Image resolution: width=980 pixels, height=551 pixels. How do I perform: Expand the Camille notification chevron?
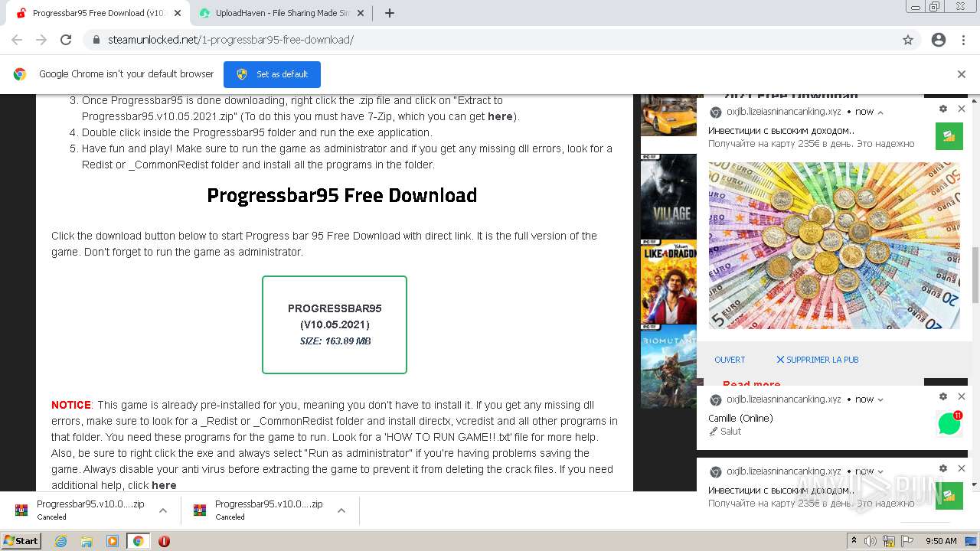tap(880, 399)
